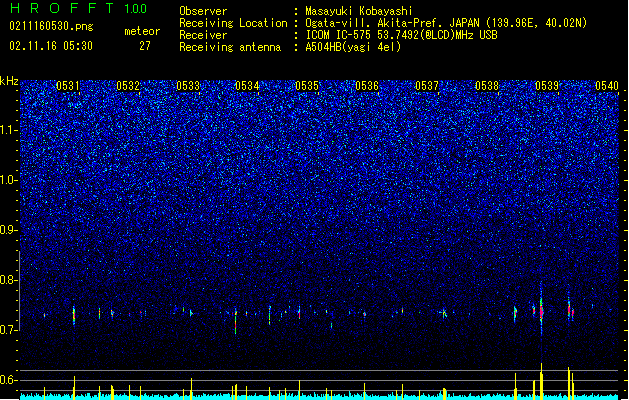Click the 0.8 kHz axis label
The image size is (629, 400).
point(8,280)
